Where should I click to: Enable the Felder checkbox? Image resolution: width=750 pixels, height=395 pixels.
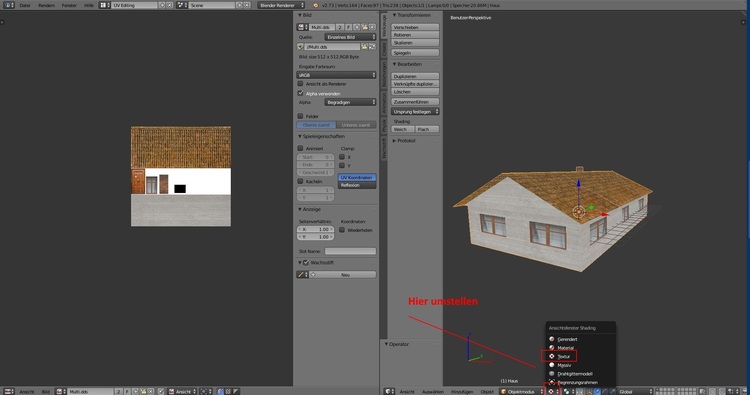coord(300,116)
